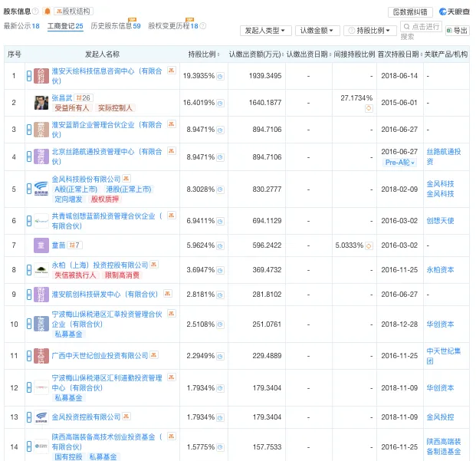Click the 股权质押 tag on 金风科技

click(105, 199)
